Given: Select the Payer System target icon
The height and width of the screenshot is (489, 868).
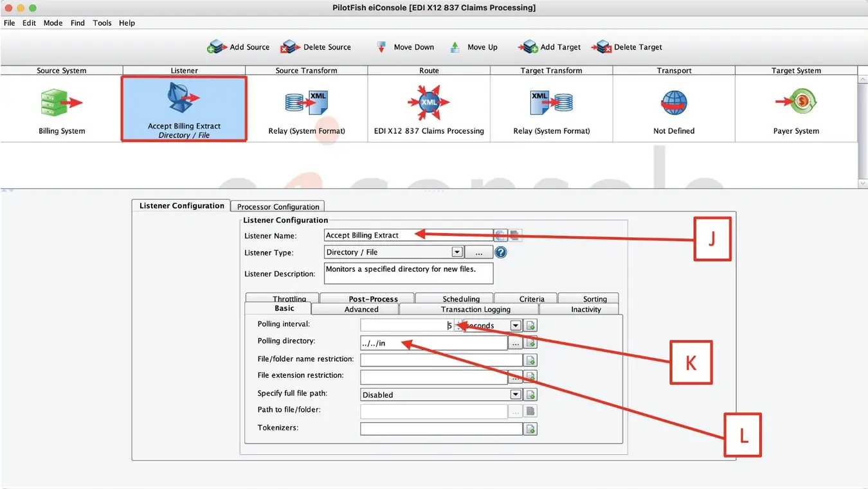Looking at the screenshot, I should [x=796, y=103].
